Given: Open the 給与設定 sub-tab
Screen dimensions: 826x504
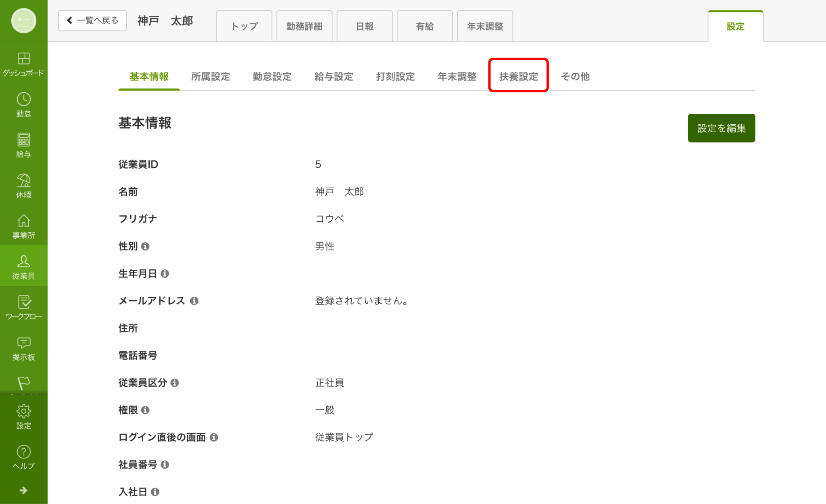Looking at the screenshot, I should point(334,77).
